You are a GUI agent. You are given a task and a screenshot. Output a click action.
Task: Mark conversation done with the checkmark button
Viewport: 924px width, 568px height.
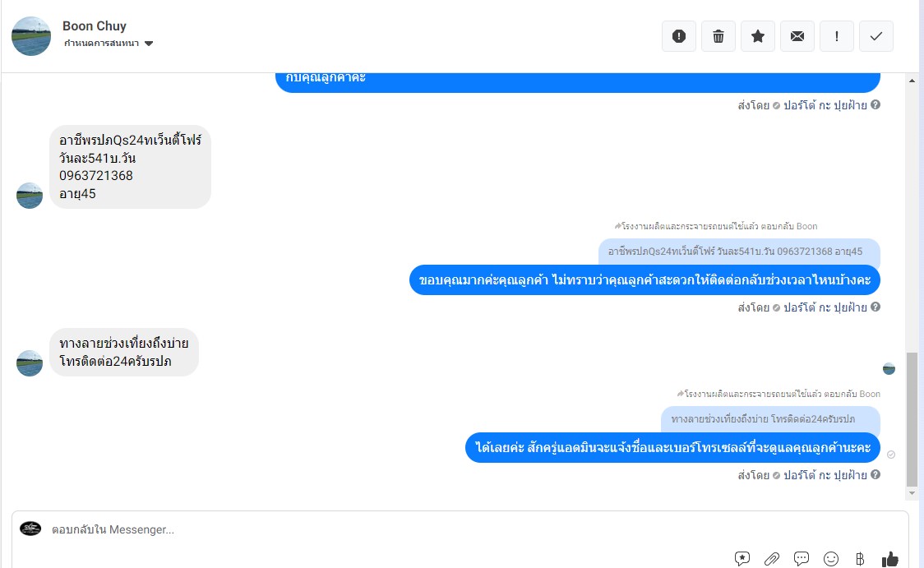(876, 36)
